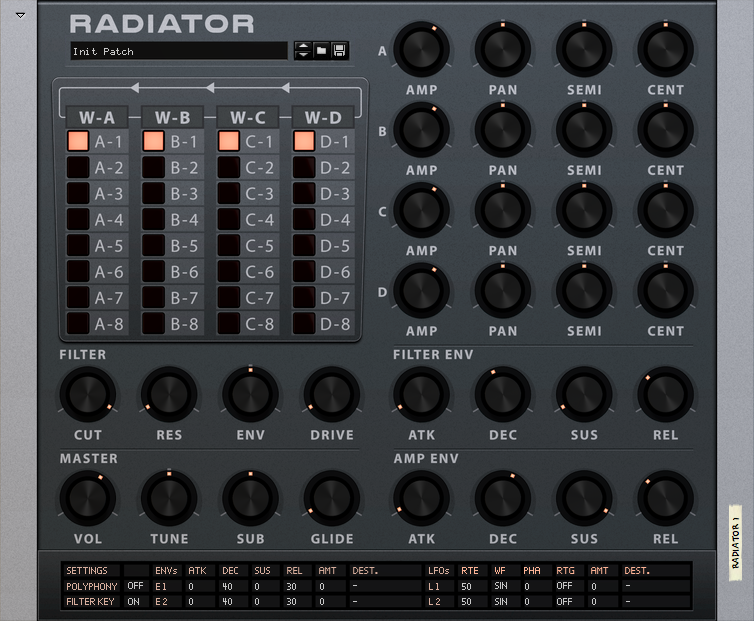Select the W-B oscillator header
Screen dimensions: 754x621
tap(172, 117)
